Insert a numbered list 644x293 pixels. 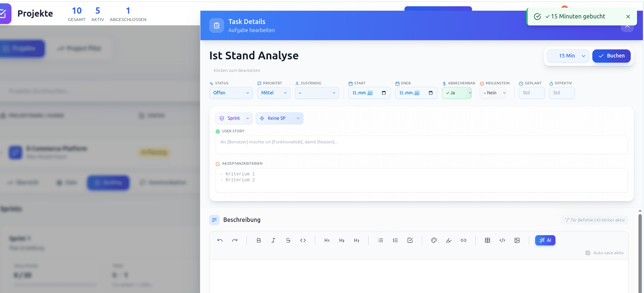click(x=395, y=240)
